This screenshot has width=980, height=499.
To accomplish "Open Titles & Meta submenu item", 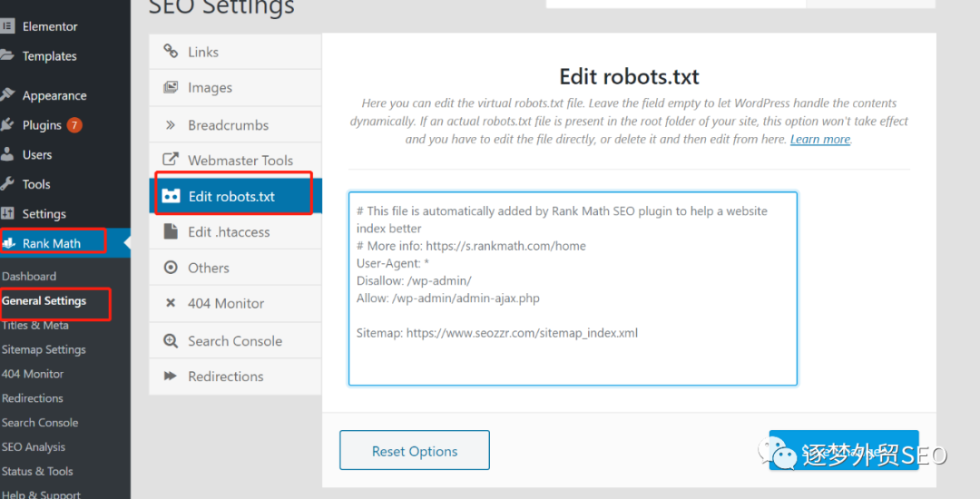I will click(x=35, y=325).
